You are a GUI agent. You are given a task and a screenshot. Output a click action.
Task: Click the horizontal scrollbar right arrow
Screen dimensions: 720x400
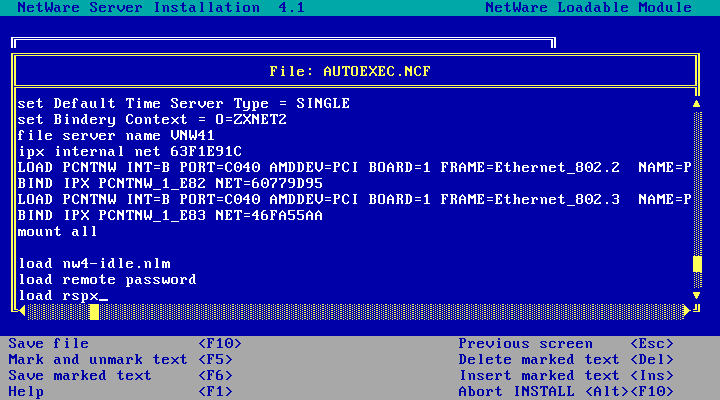686,311
